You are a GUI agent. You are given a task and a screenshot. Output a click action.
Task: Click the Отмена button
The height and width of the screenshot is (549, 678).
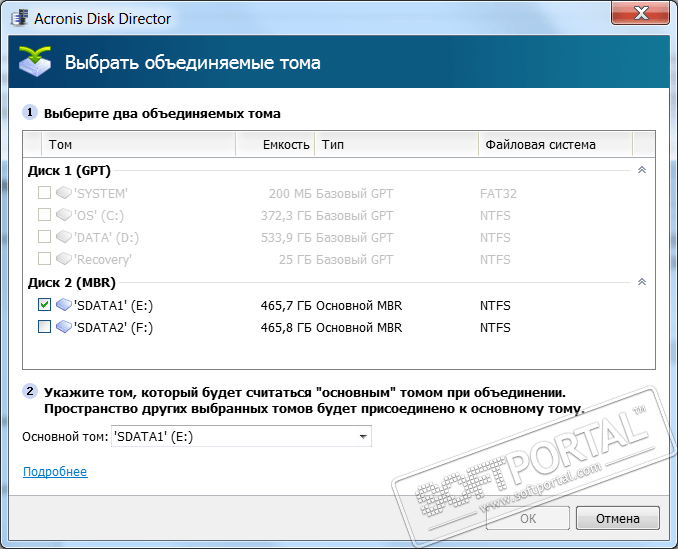coord(617,518)
